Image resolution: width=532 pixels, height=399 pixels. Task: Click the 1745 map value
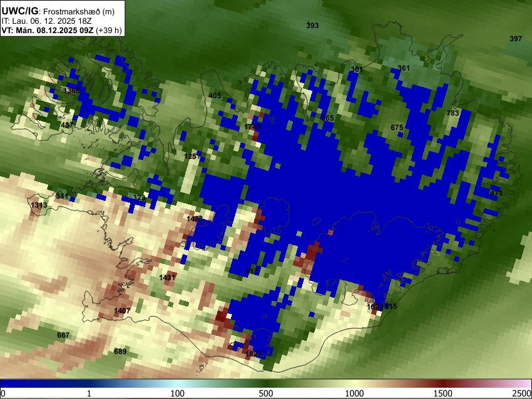252,127
